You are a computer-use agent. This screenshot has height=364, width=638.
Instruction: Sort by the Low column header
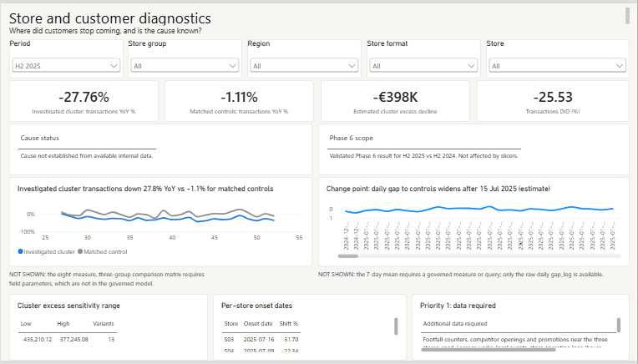(26, 324)
